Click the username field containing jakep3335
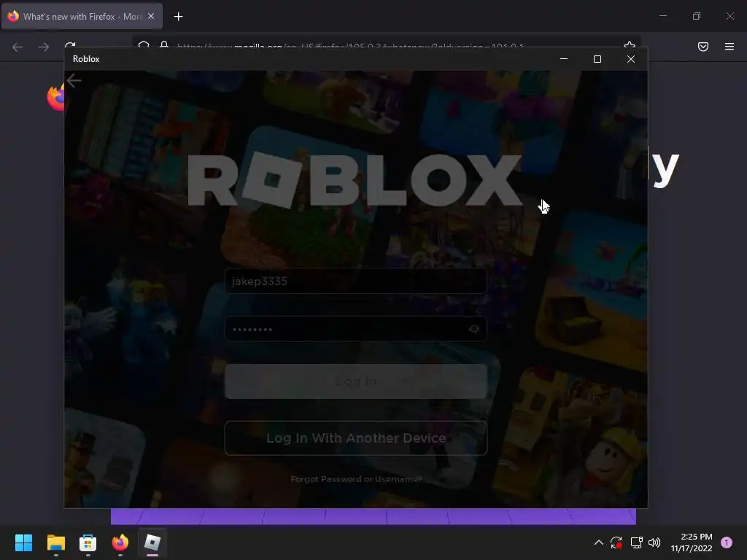This screenshot has width=747, height=560. 355,281
